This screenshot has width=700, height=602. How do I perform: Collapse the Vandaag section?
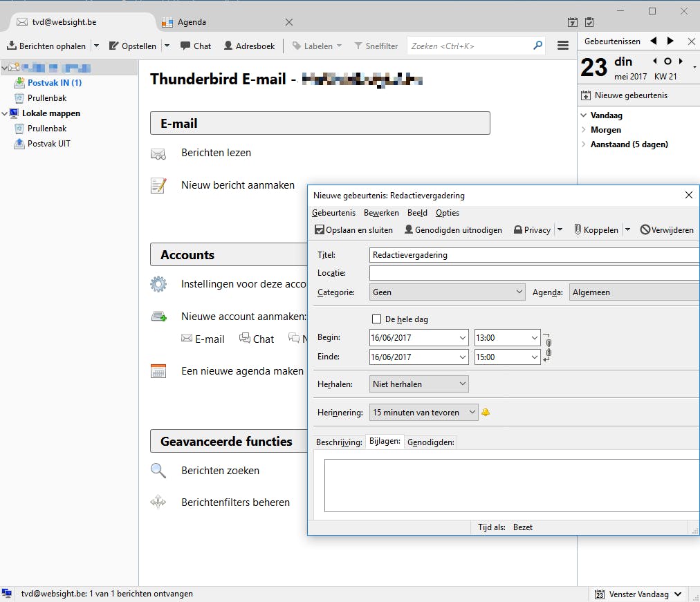[584, 115]
